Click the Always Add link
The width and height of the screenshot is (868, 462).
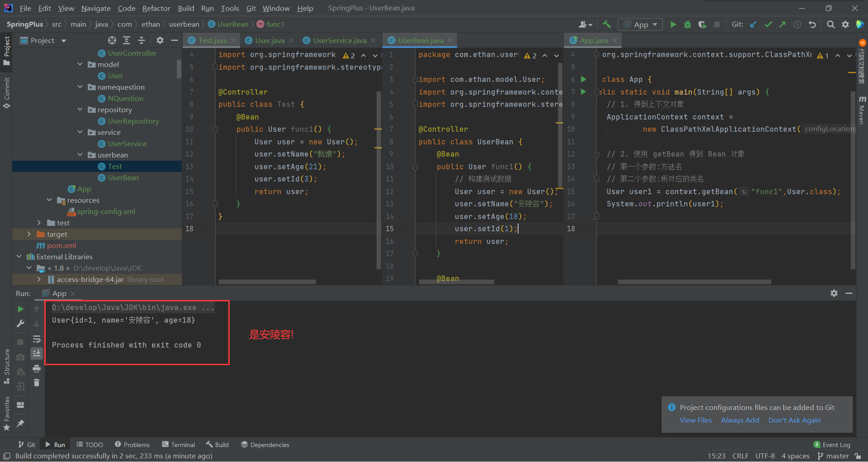pyautogui.click(x=740, y=420)
